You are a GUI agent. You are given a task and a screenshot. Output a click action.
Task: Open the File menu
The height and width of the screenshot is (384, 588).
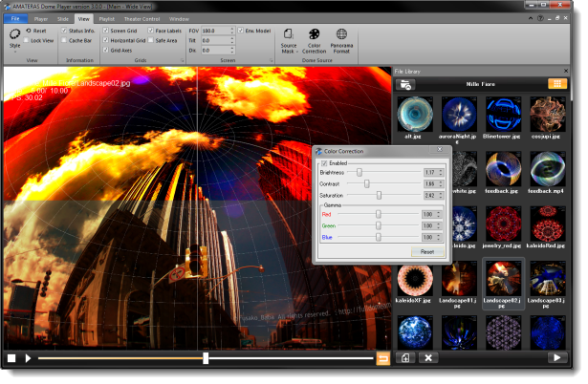point(15,18)
